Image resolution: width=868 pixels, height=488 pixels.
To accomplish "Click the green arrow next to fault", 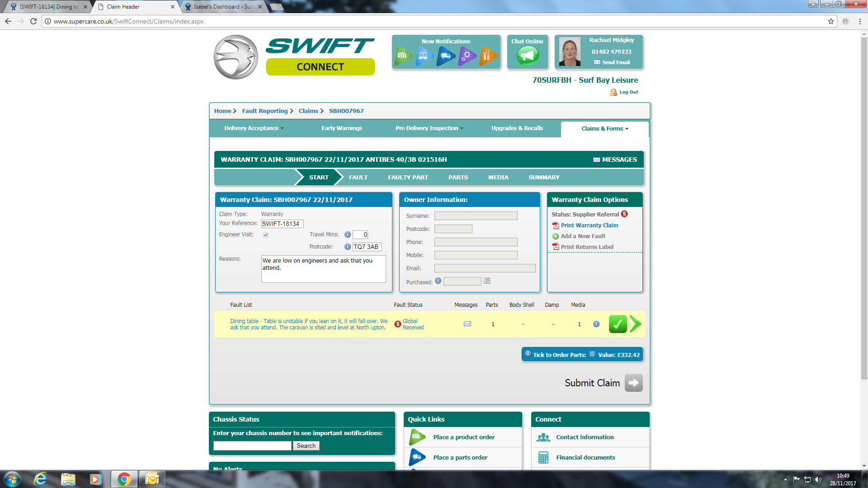I will pyautogui.click(x=636, y=324).
